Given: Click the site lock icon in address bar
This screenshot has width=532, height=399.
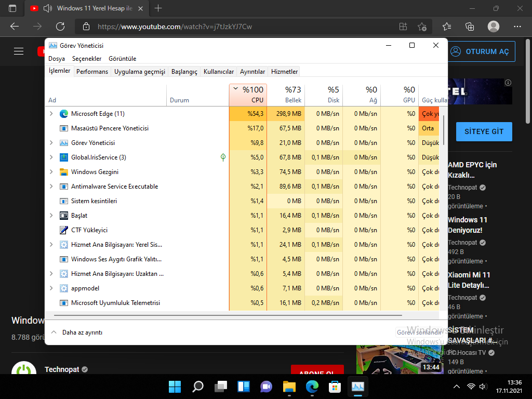Looking at the screenshot, I should click(86, 26).
